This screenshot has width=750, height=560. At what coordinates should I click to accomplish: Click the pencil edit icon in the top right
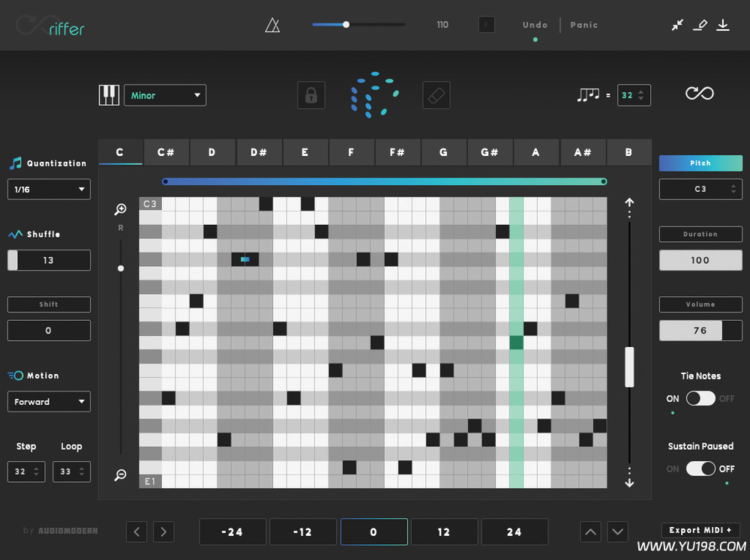700,25
